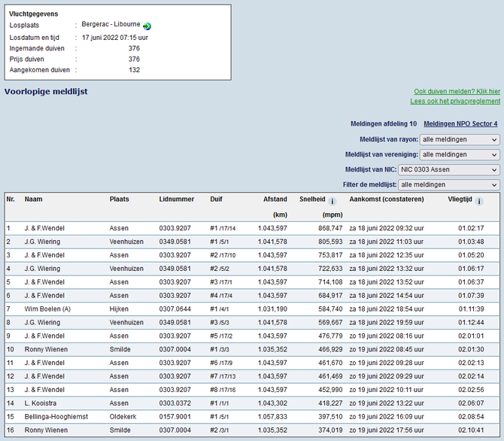Click the Lidnummer column header
Screen dimensions: 504x441
177,199
